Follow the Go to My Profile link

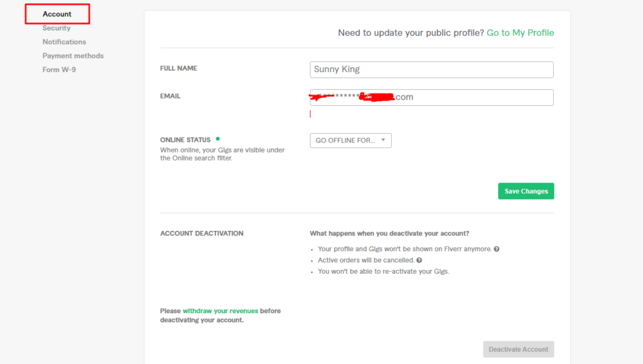520,33
